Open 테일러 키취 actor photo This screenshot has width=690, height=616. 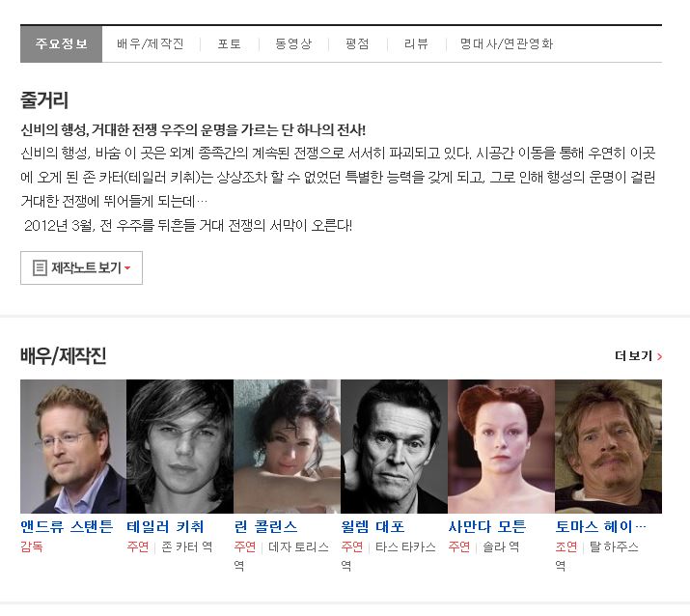coord(179,446)
